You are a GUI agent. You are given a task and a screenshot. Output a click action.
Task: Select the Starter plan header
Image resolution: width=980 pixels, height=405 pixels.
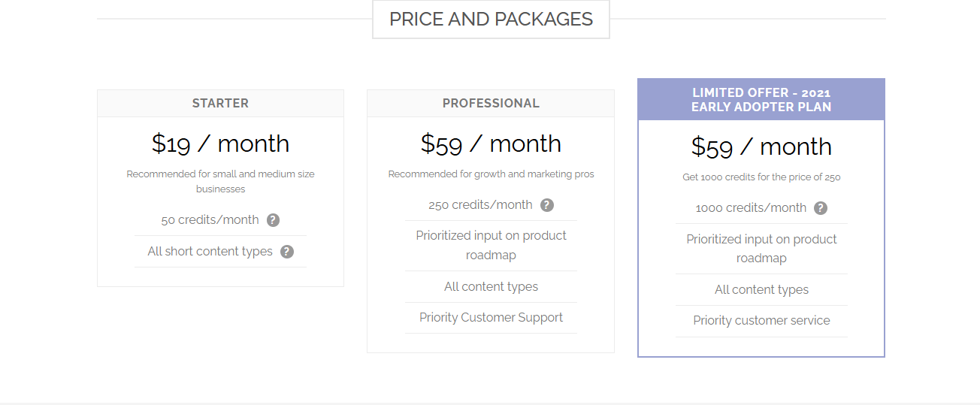220,104
